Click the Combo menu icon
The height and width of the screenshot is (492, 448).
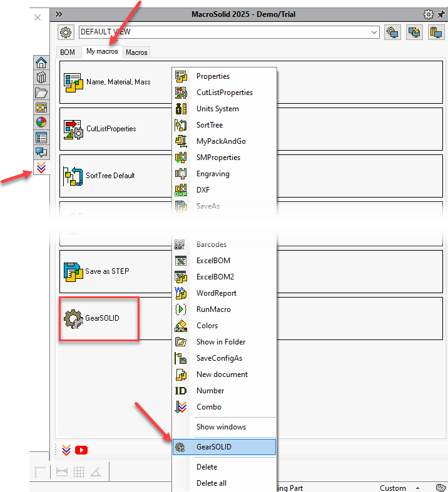181,407
